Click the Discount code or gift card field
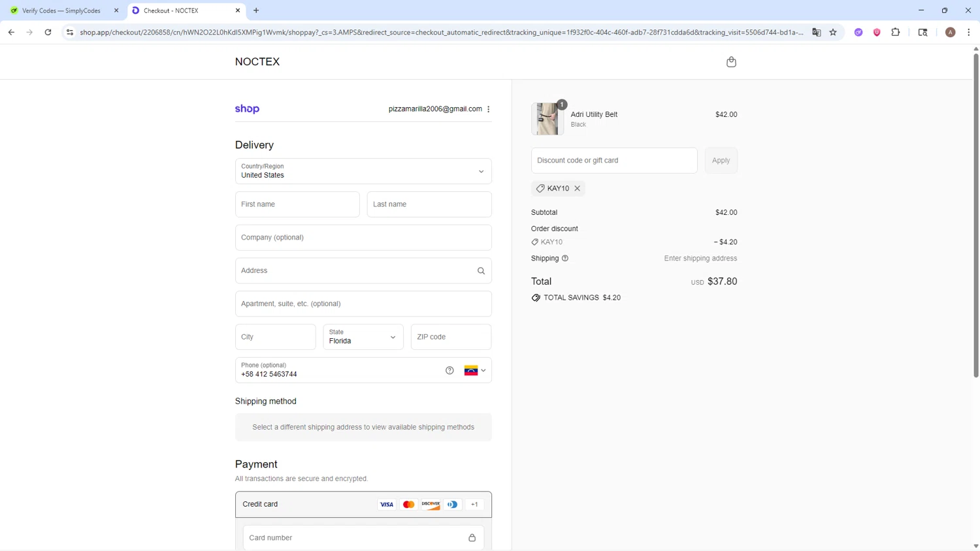 click(614, 161)
